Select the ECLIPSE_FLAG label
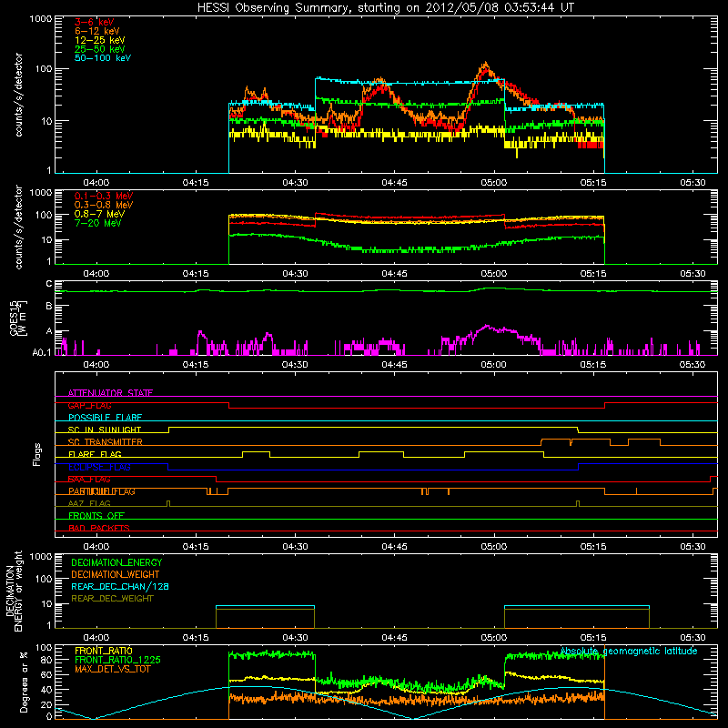The height and width of the screenshot is (728, 728). (99, 467)
